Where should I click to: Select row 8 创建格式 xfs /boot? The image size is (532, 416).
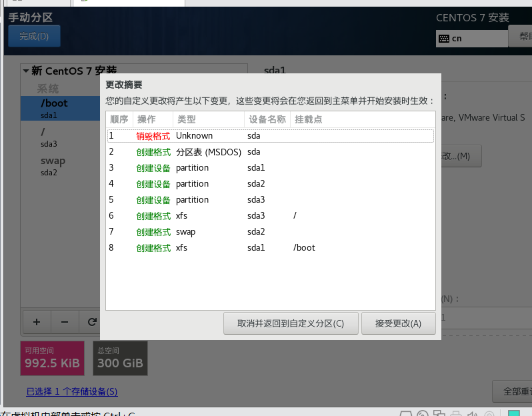[x=271, y=247]
